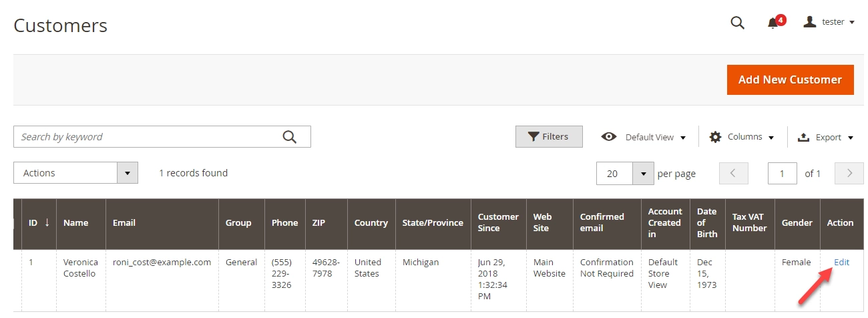This screenshot has height=318, width=868.
Task: Sort by Phone column header
Action: pyautogui.click(x=285, y=223)
